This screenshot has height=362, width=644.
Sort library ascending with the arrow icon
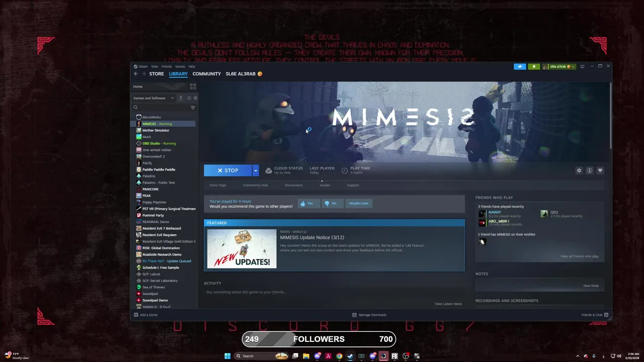[x=181, y=98]
